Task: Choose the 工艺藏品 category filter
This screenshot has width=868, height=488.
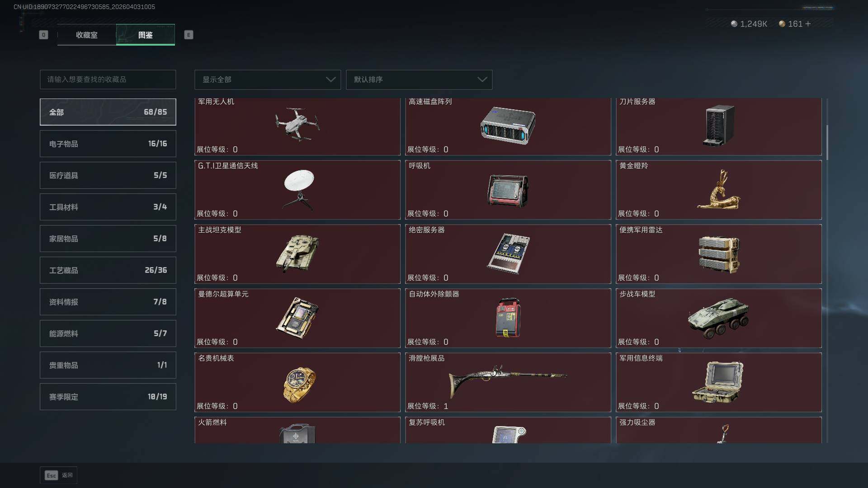Action: (108, 270)
